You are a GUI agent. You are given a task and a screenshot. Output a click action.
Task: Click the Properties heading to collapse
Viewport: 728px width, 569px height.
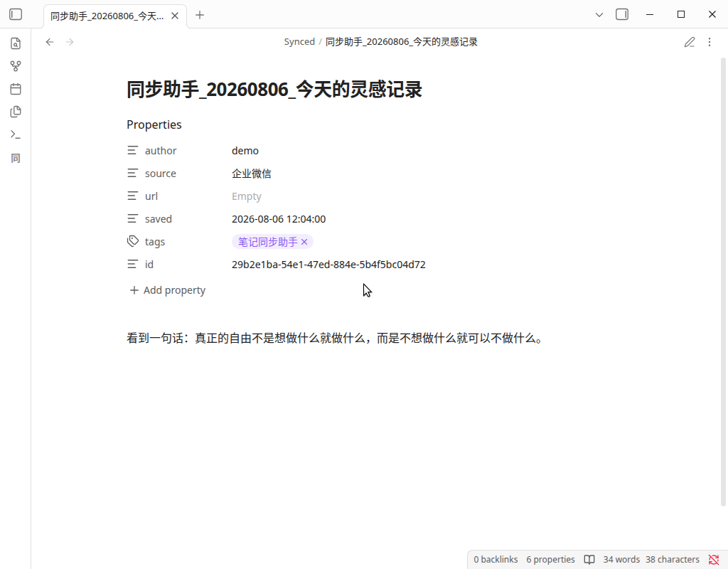click(154, 124)
